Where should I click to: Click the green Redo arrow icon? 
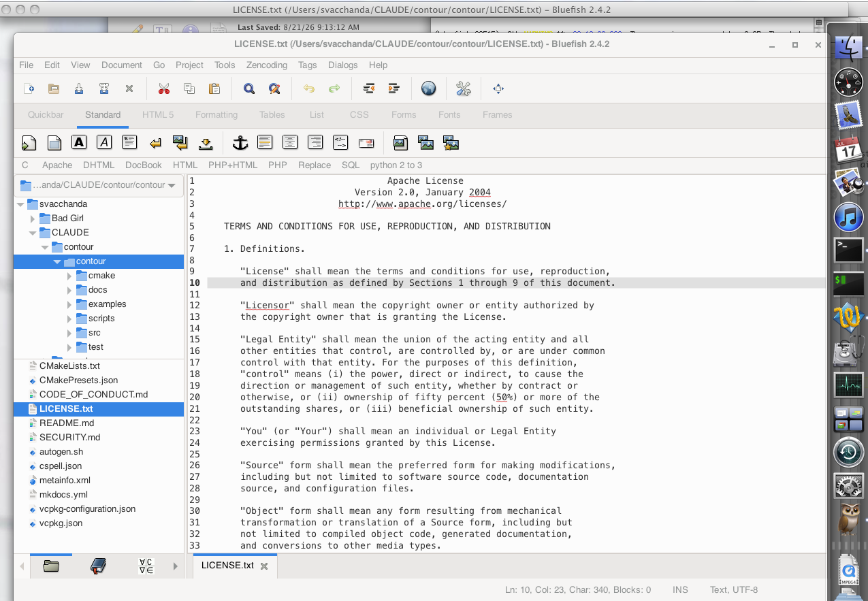334,88
